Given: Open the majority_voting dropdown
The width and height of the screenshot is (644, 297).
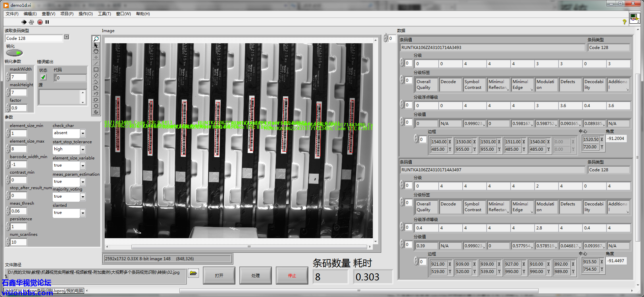Looking at the screenshot, I should (83, 197).
